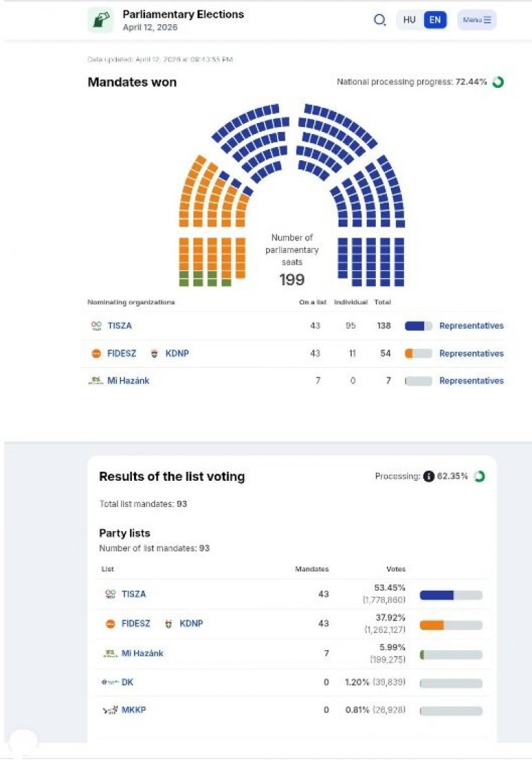Click the orange FIDESZ logo in mandates table
Screen dimensions: 532x760
point(96,354)
